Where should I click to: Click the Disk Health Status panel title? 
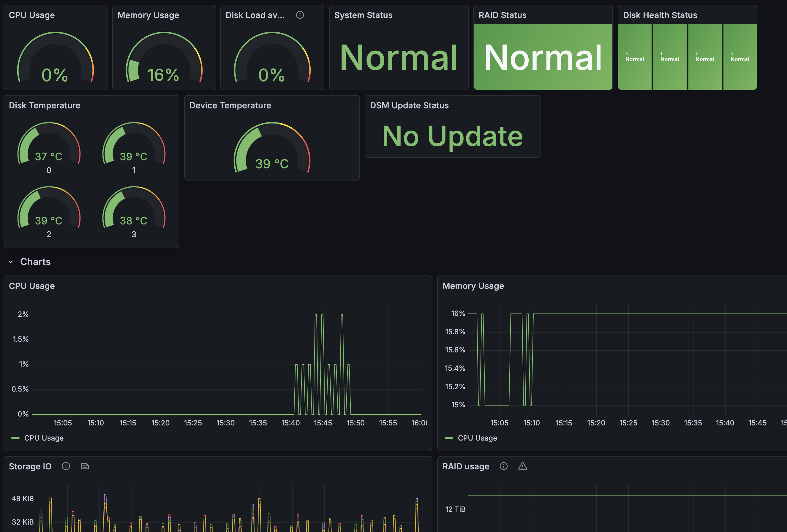660,15
